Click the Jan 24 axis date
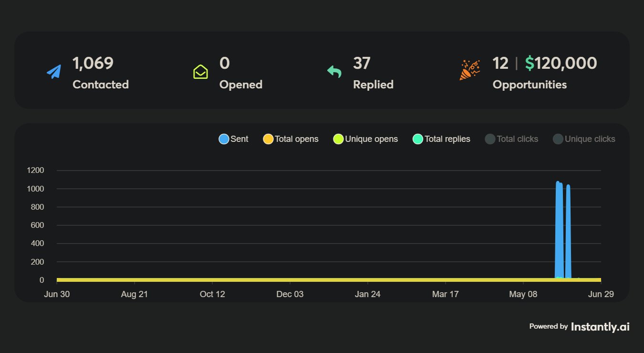644x353 pixels. pyautogui.click(x=368, y=294)
